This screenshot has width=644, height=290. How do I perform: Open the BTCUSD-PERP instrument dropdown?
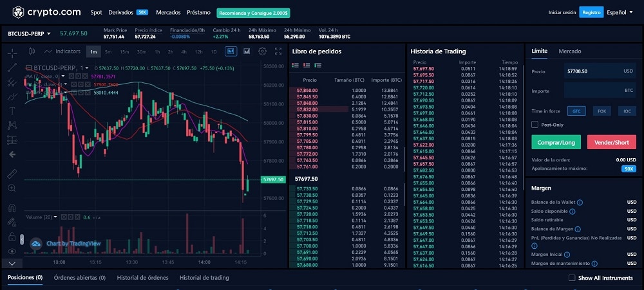coord(29,33)
